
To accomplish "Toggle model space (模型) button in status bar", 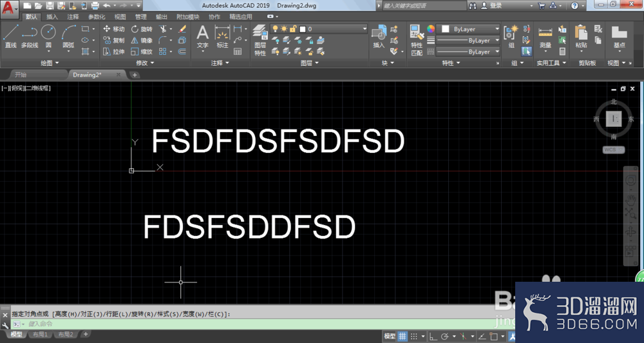I will point(390,336).
